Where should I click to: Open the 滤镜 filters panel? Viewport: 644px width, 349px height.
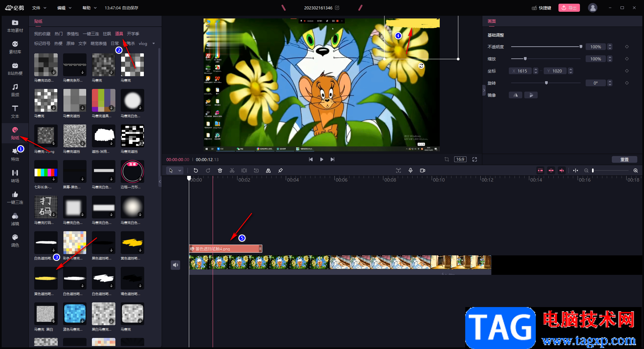click(15, 219)
